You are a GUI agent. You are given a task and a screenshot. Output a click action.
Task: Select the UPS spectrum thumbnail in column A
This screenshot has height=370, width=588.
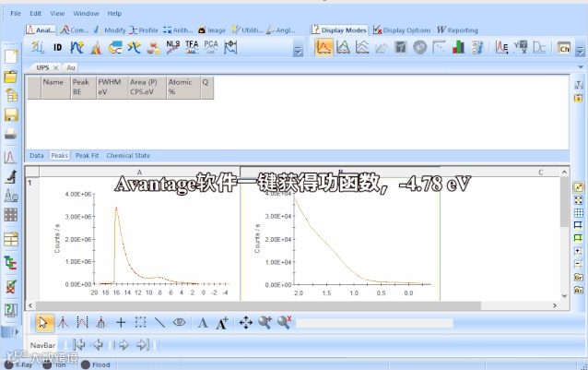(139, 239)
